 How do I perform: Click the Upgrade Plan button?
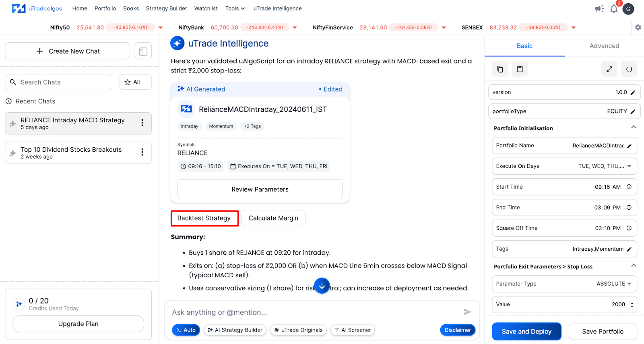pos(78,324)
